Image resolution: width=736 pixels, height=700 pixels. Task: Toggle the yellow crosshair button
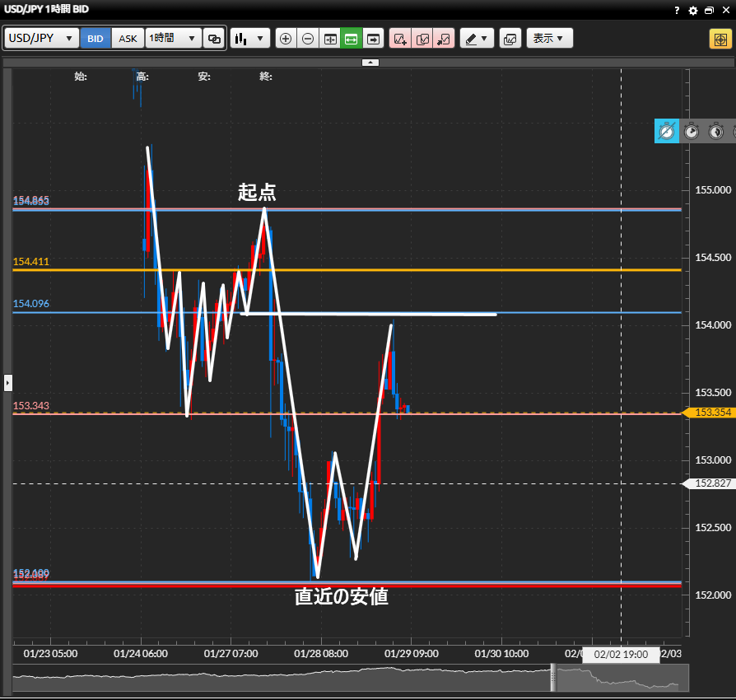720,39
